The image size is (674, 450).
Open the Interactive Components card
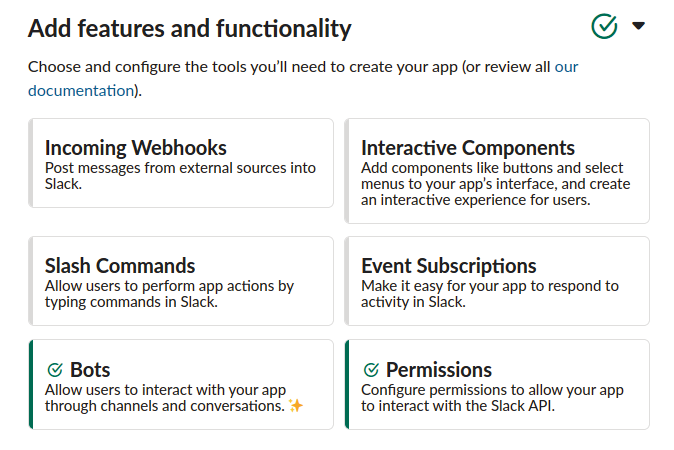coord(497,171)
